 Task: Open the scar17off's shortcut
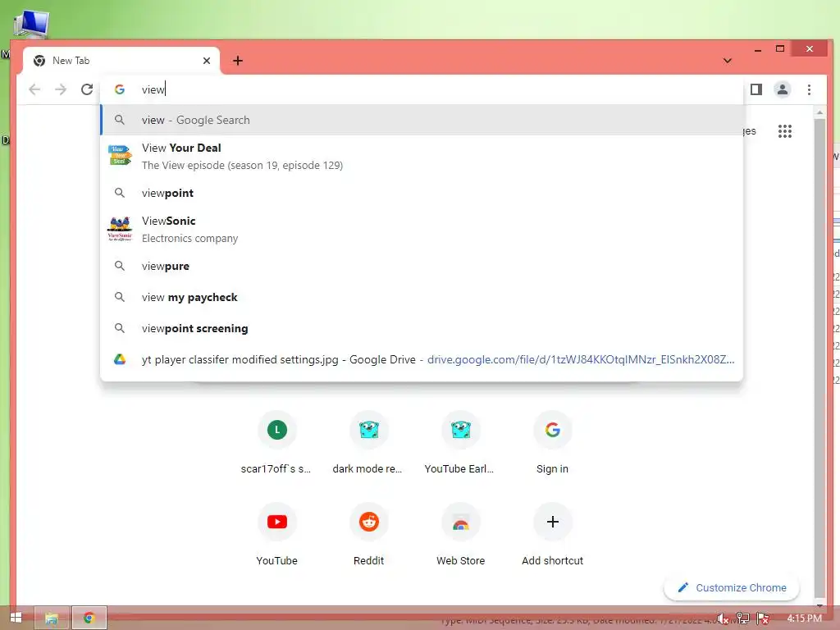(x=276, y=442)
